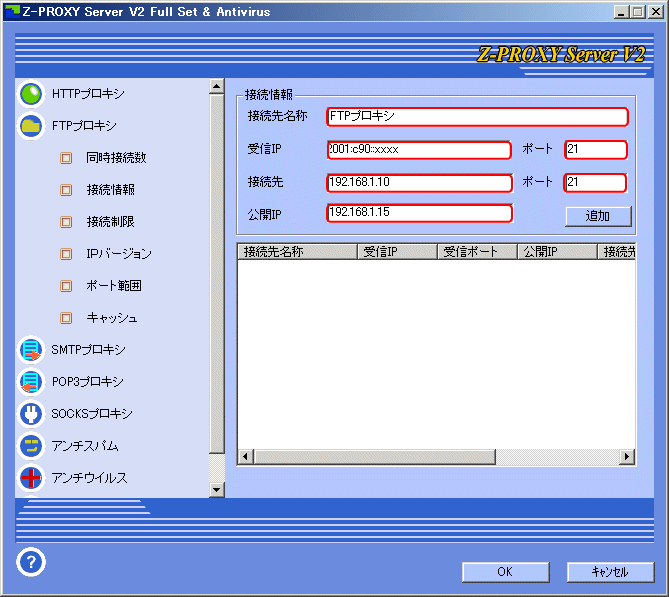Open the ポート範囲 item
Viewport: 669px width, 597px height.
[113, 286]
